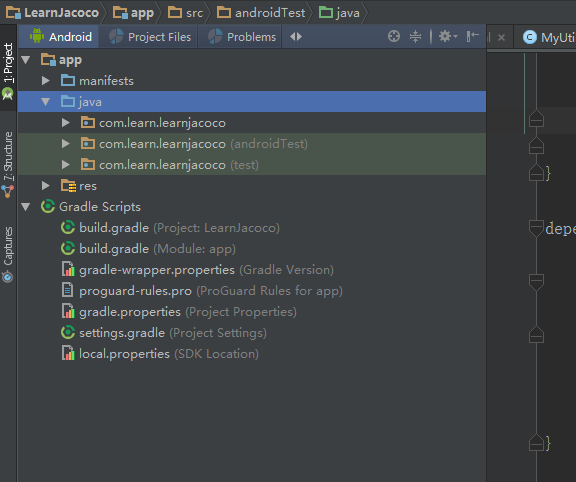
Task: Close the editor tab with X
Action: tap(501, 37)
